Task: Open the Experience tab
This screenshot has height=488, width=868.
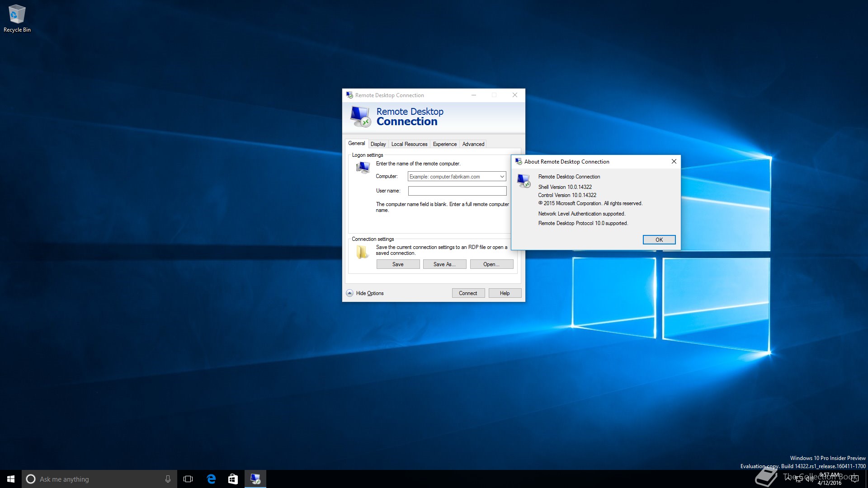Action: pos(444,144)
